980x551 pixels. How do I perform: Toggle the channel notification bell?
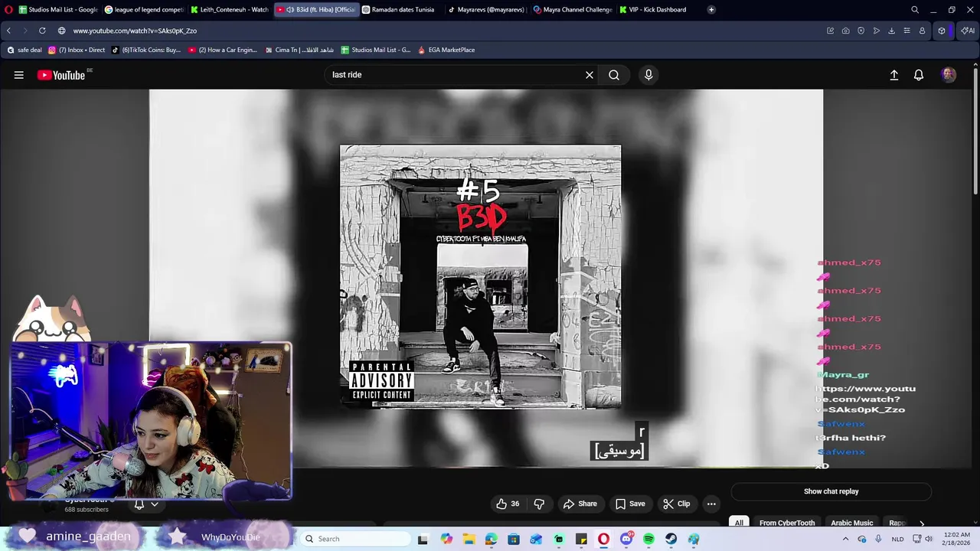point(139,504)
